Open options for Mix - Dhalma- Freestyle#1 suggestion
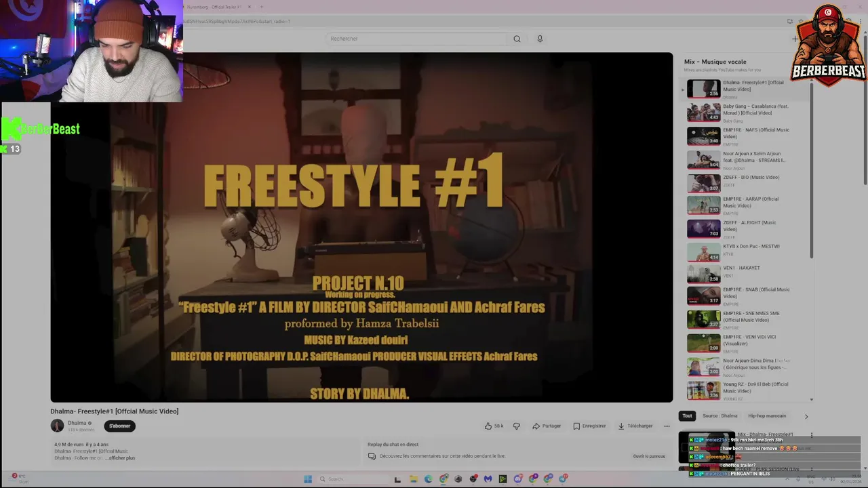 tap(811, 435)
